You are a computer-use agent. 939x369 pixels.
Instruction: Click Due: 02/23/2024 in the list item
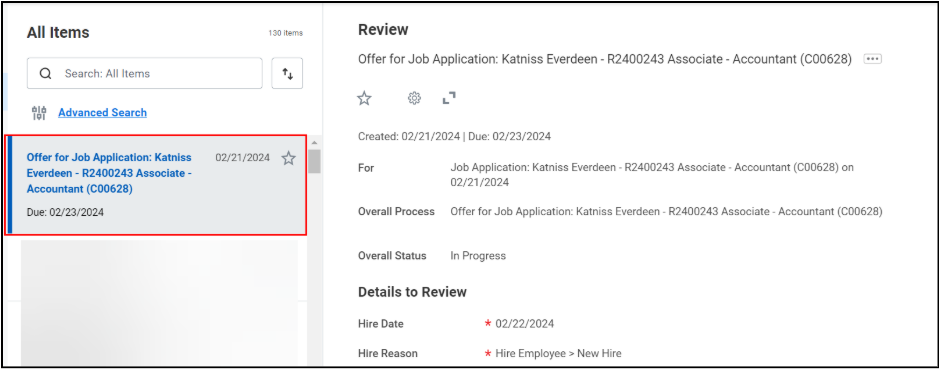(x=65, y=212)
